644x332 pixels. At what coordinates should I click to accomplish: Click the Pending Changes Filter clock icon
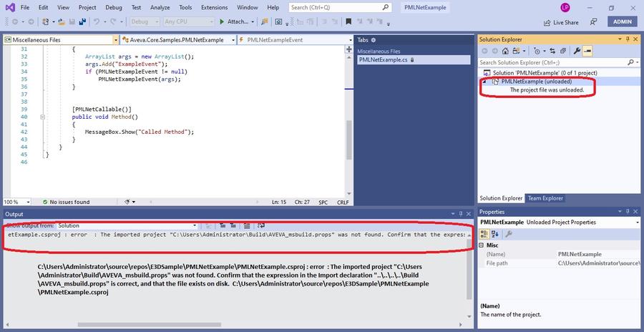(537, 52)
